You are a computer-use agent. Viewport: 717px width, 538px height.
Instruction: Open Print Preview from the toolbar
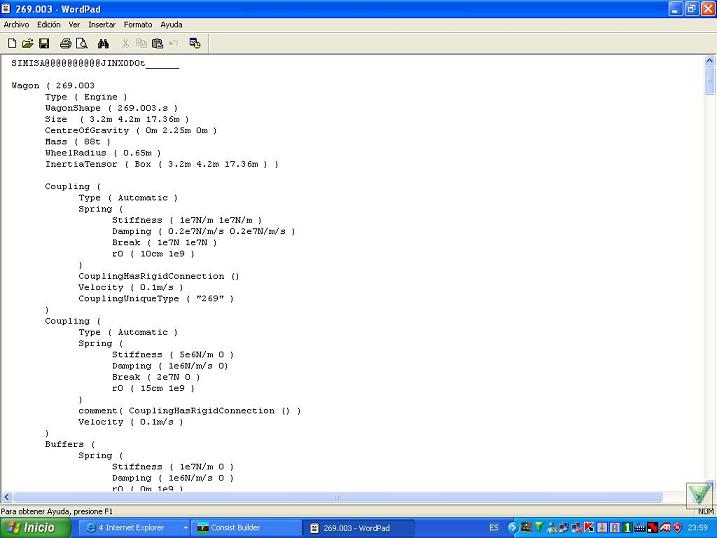coord(82,43)
